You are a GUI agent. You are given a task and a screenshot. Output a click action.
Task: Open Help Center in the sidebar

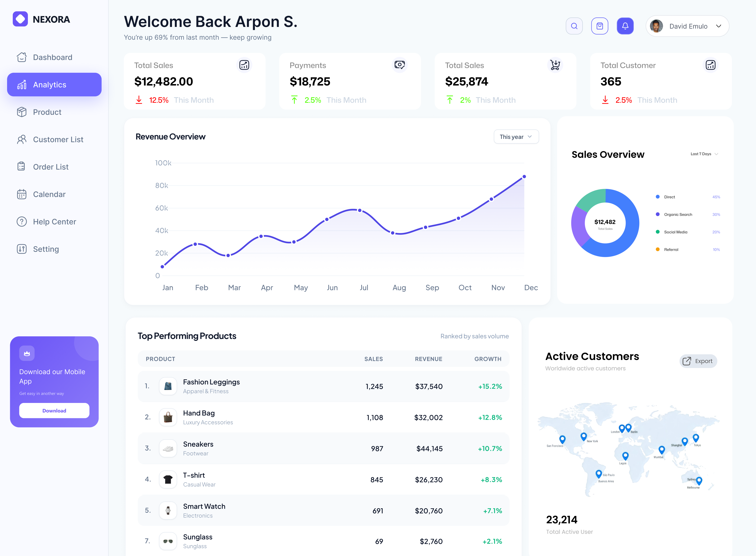[x=54, y=222]
